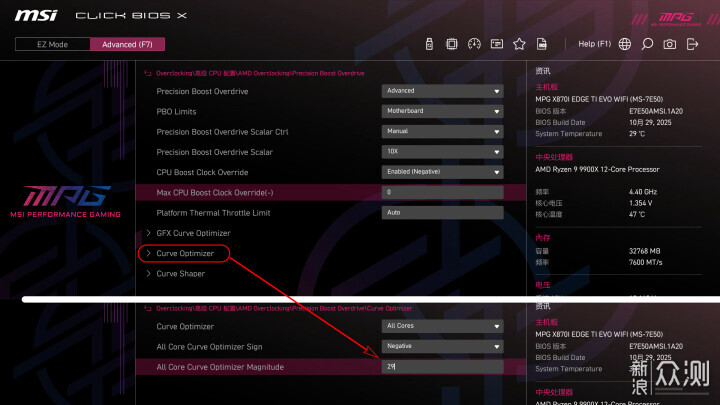This screenshot has width=720, height=405.
Task: Open Precision Boost Overdrive dropdown set to Advanced
Action: [x=442, y=91]
